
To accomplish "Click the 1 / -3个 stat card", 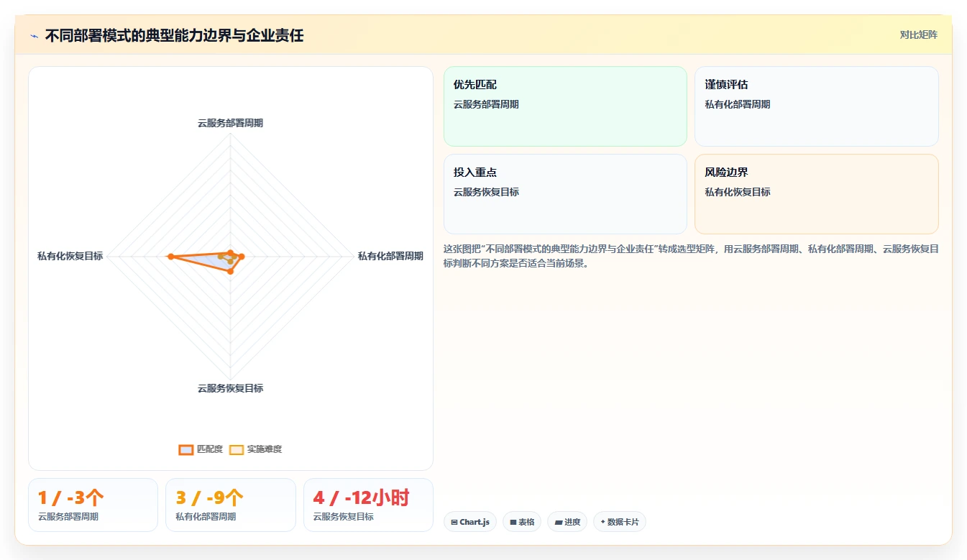I will coord(93,505).
